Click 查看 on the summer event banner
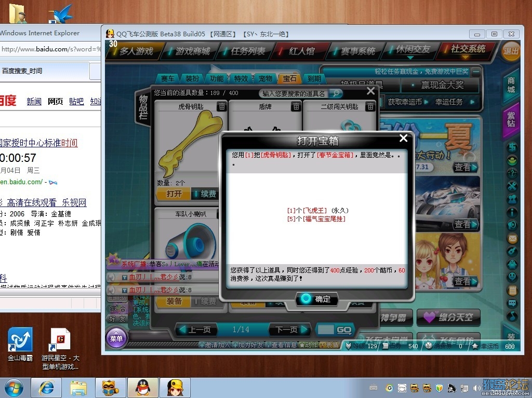This screenshot has width=532, height=398. coord(465,167)
